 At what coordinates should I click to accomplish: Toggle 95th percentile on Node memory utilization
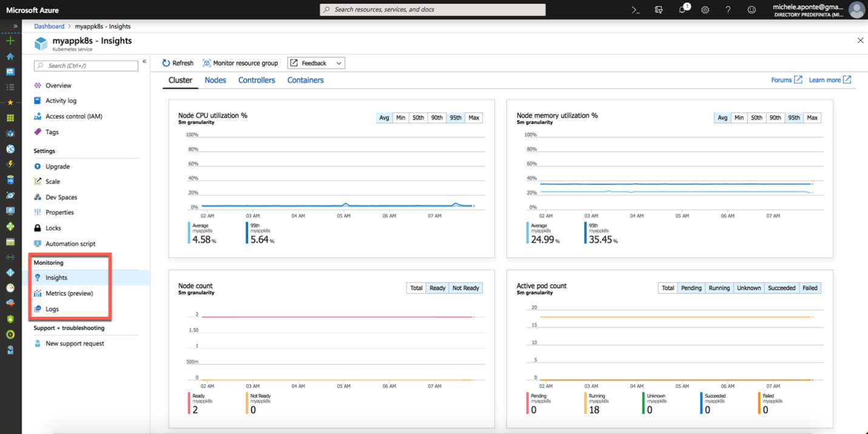793,117
